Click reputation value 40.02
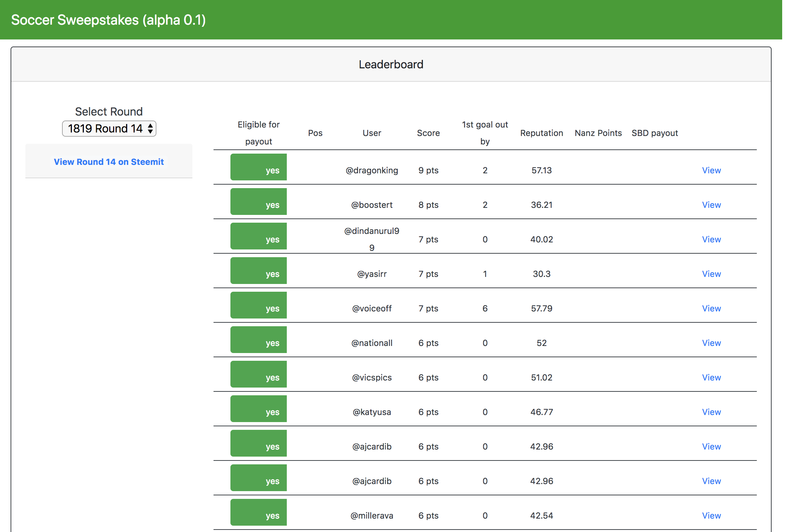 (x=542, y=239)
